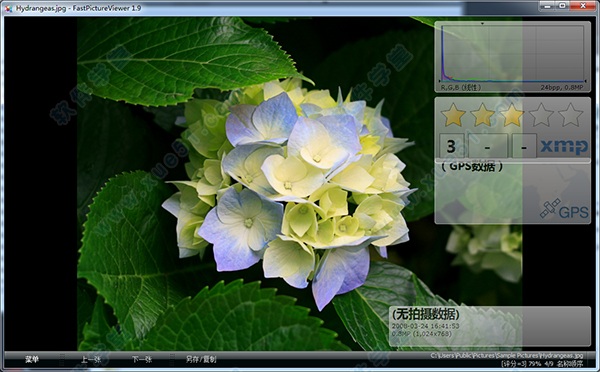
Task: Click the hydrangea flower photo
Action: click(x=300, y=184)
